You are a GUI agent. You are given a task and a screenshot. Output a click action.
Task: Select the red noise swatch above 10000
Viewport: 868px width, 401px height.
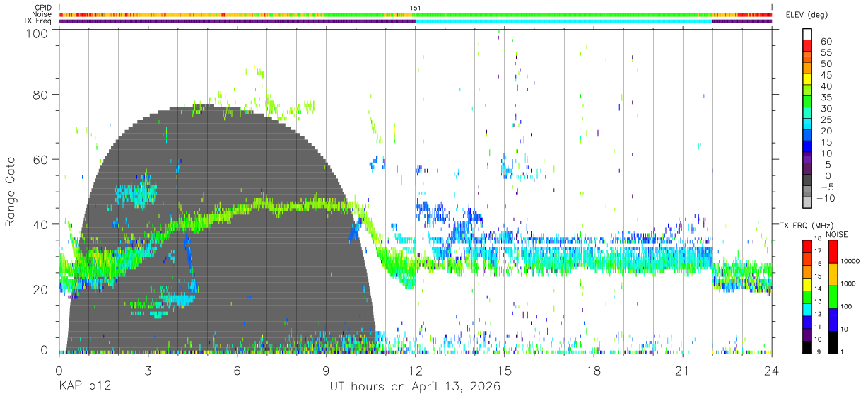(x=833, y=252)
